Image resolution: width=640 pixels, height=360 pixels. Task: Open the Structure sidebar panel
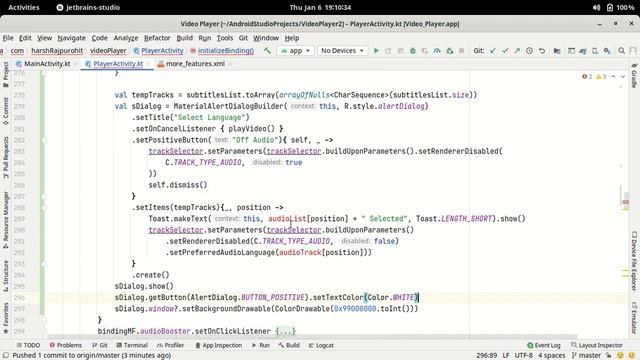6,276
